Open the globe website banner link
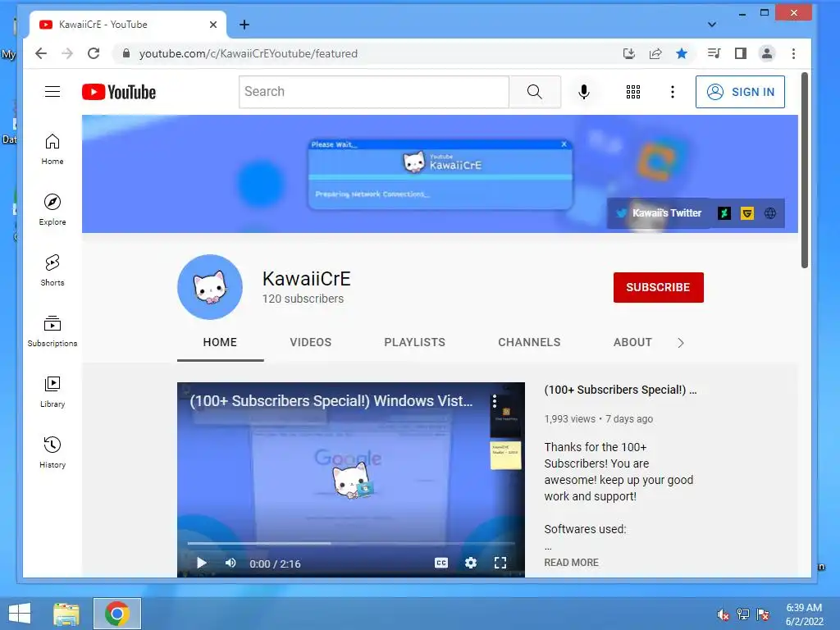Screen dimensions: 840x630 (769, 213)
